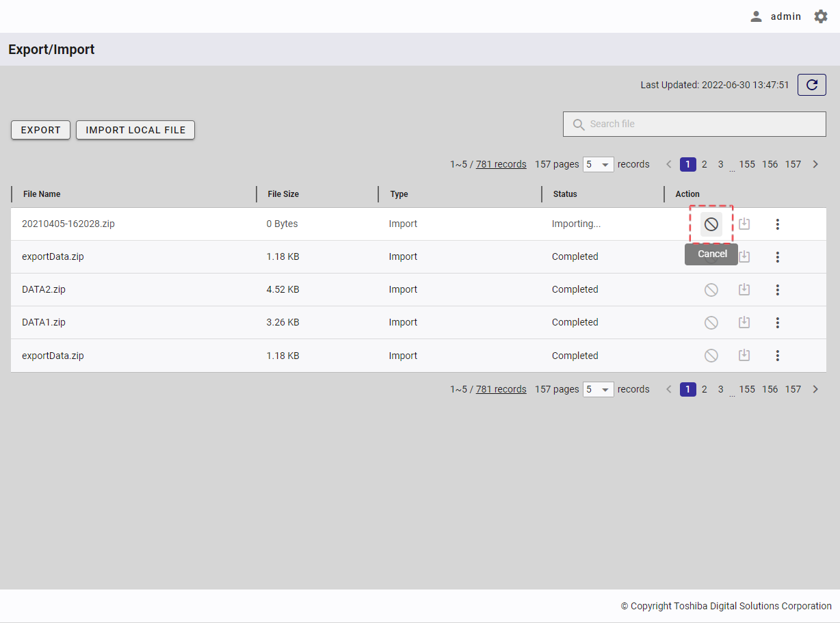Go to the next page using top chevron
This screenshot has height=623, width=840.
(815, 164)
